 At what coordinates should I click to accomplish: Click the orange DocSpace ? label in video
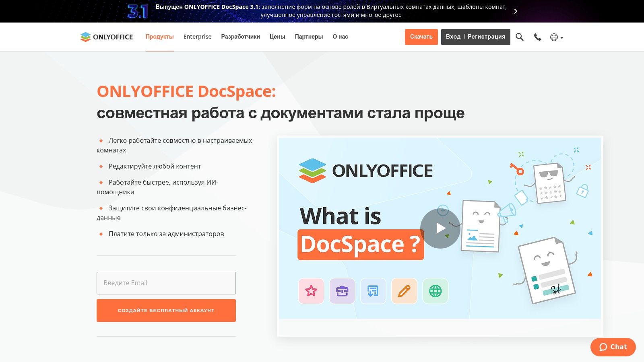(361, 245)
